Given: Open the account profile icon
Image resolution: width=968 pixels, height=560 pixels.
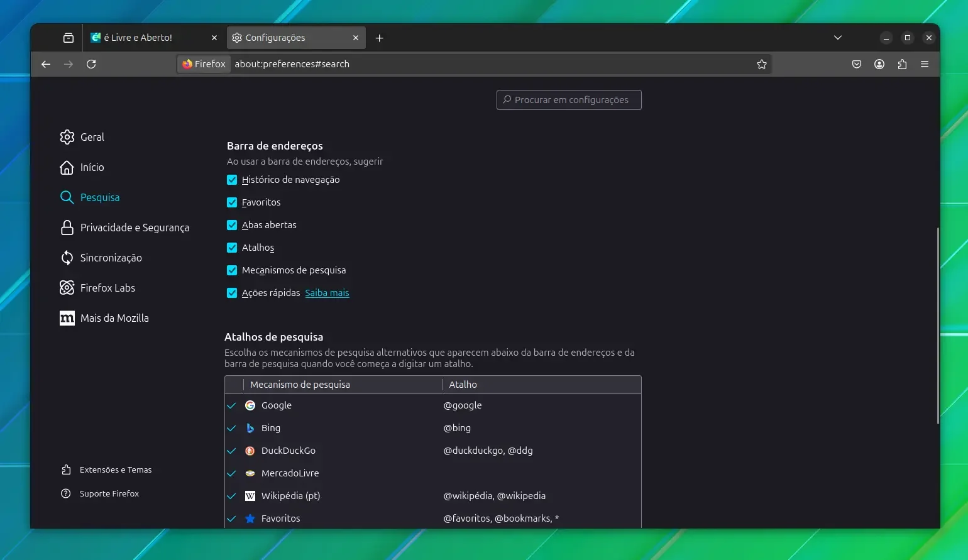Looking at the screenshot, I should pos(879,64).
